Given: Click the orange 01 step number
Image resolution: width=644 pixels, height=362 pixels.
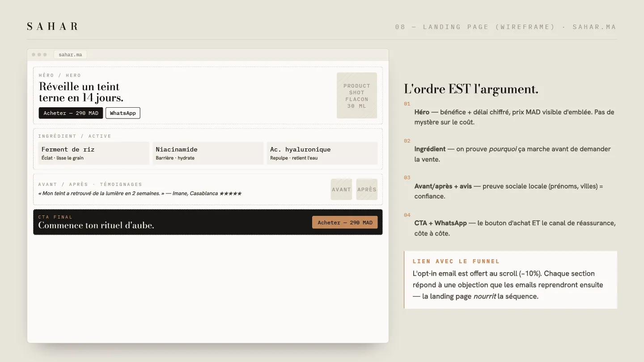Looking at the screenshot, I should tap(407, 104).
